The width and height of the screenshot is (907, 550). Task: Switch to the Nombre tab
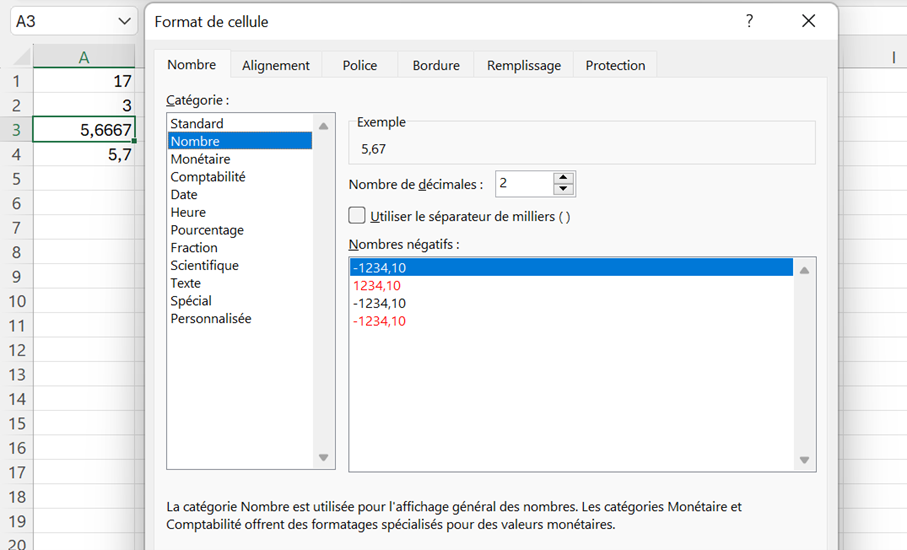191,64
